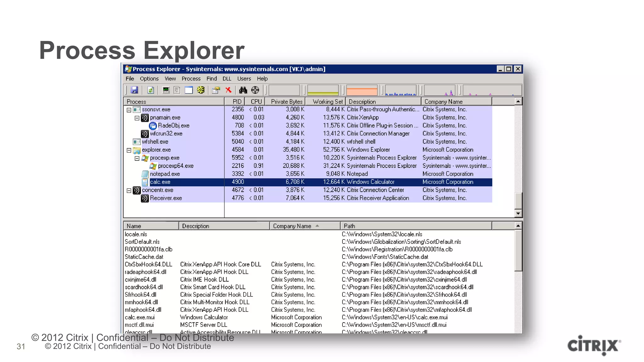Click upper pane scrollbar down arrow
The height and width of the screenshot is (362, 644).
518,214
